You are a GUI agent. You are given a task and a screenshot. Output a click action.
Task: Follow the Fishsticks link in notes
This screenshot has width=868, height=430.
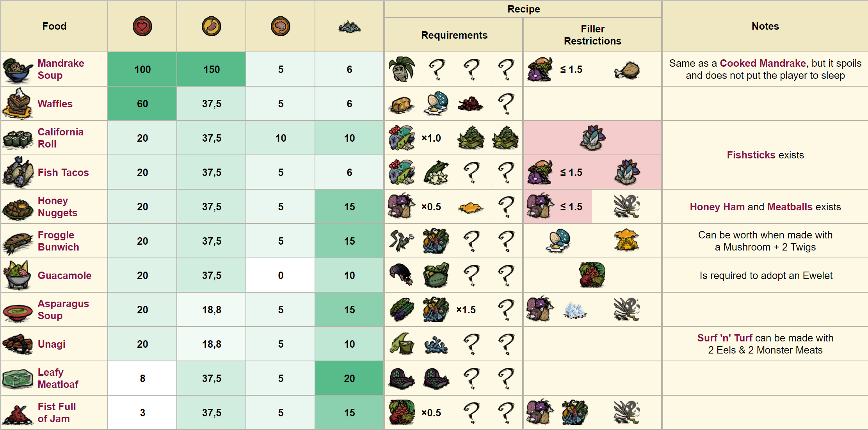pyautogui.click(x=751, y=155)
